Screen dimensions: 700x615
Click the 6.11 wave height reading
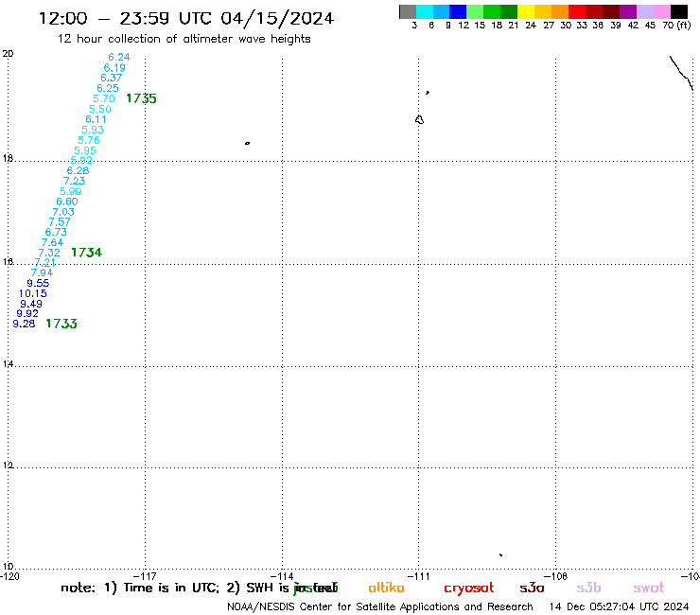96,119
